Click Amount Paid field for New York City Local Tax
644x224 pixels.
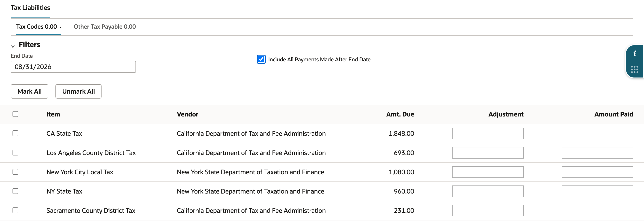597,172
